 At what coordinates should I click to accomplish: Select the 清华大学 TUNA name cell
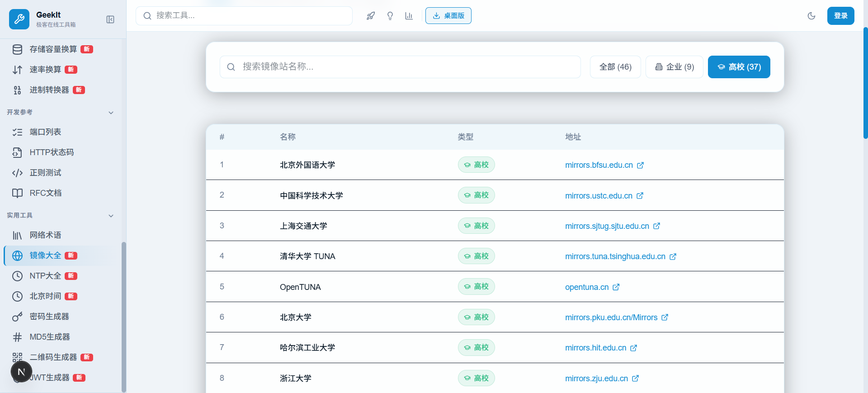click(x=307, y=256)
